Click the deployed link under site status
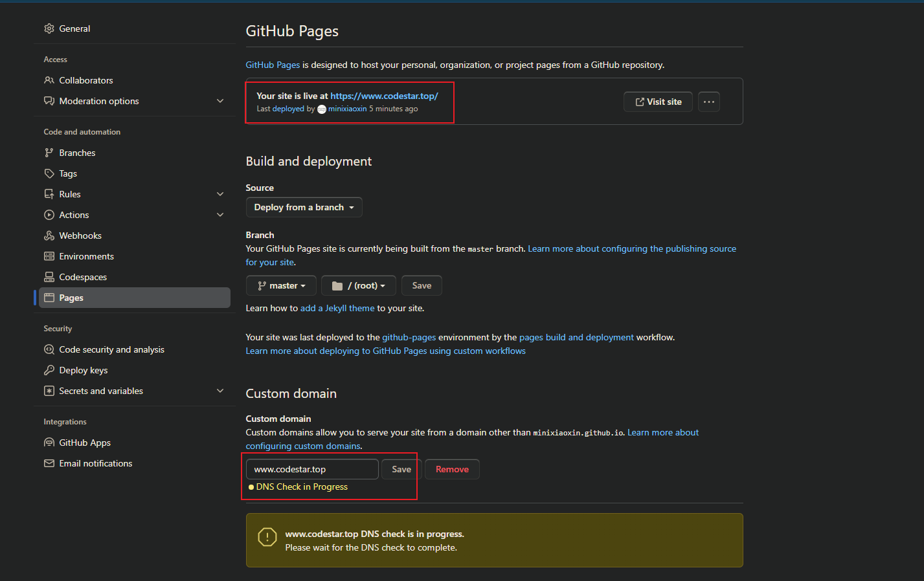The height and width of the screenshot is (581, 924). (288, 109)
